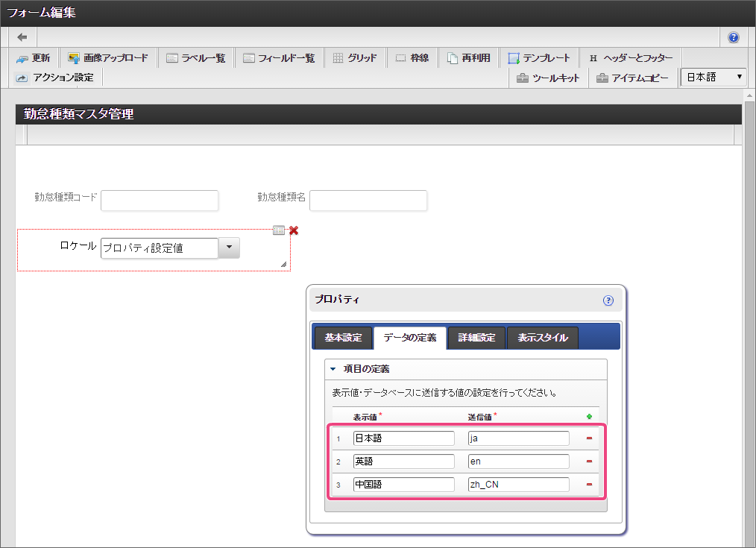Open properties icon beside the red X
756x548 pixels.
click(279, 230)
